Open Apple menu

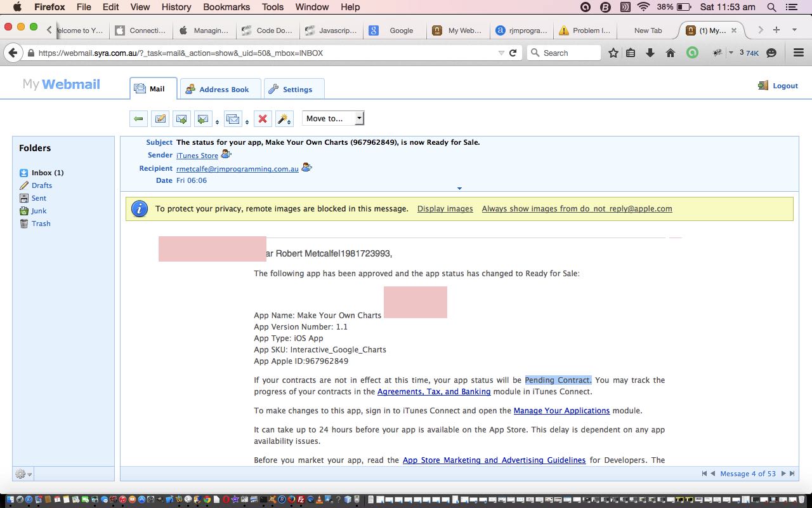click(17, 7)
